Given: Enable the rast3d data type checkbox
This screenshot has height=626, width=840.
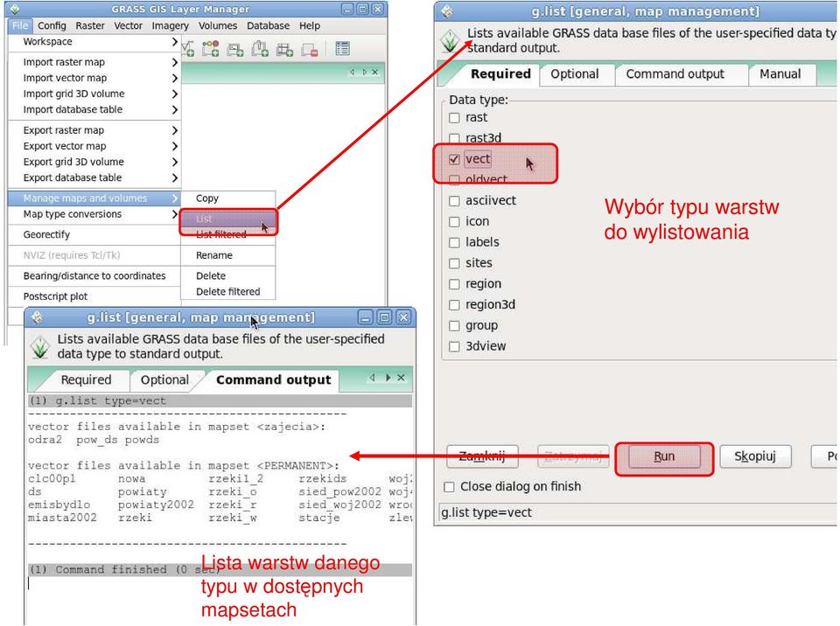Looking at the screenshot, I should 454,137.
